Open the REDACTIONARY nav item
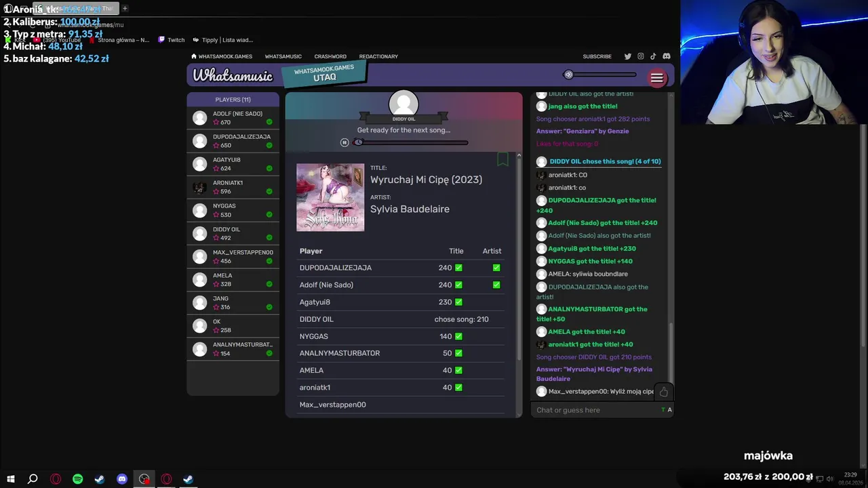Screen dimensions: 868x488 tap(378, 56)
